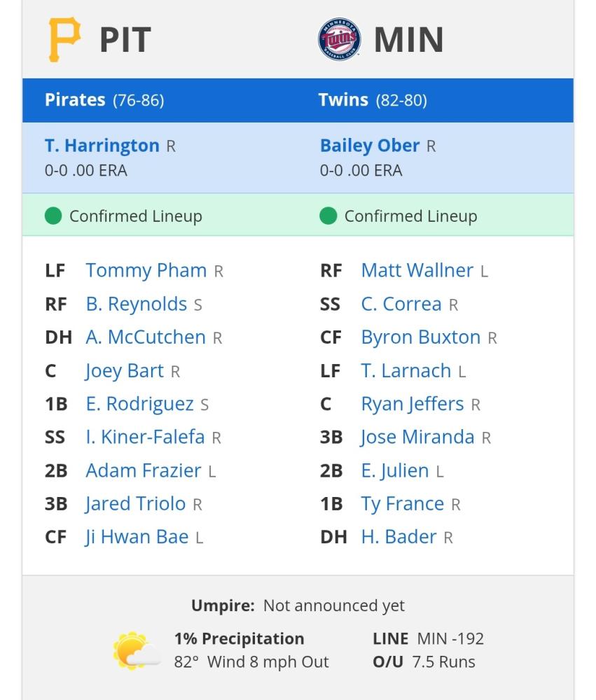Select Byron Buxton in Twins lineup
This screenshot has height=700, width=596.
click(x=421, y=337)
